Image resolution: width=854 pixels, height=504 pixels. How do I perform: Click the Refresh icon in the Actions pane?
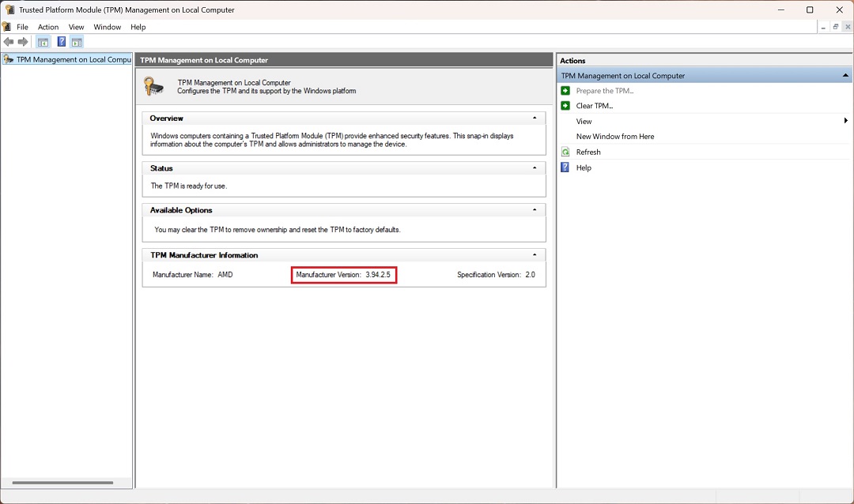tap(565, 152)
